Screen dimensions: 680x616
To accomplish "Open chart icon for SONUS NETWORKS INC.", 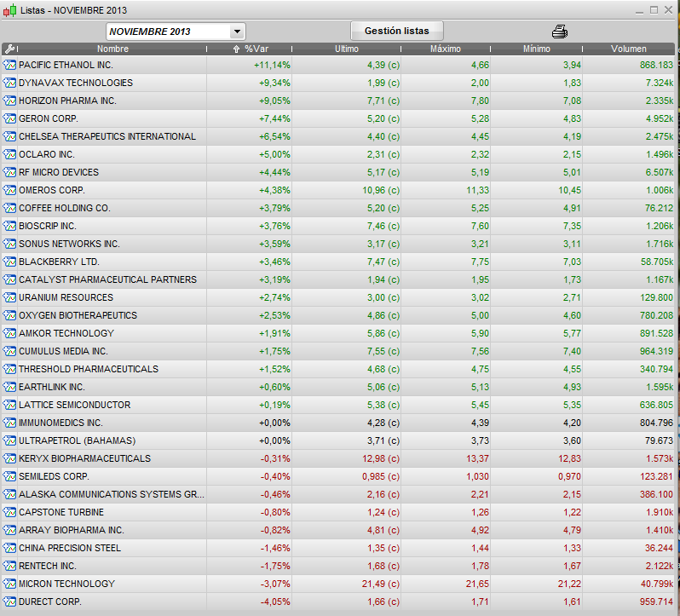I will pyautogui.click(x=9, y=244).
